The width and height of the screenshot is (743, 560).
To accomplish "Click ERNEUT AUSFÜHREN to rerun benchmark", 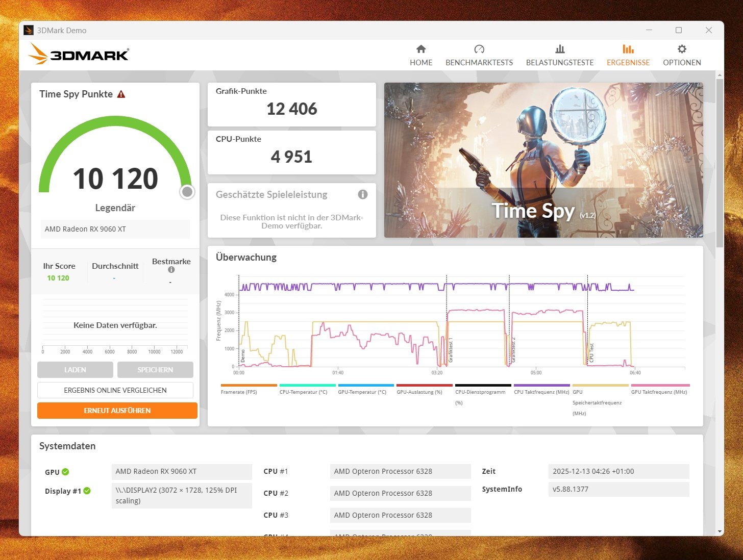I will (x=117, y=411).
